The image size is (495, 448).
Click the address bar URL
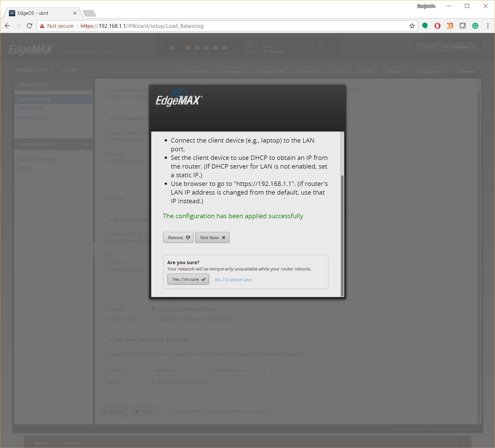click(142, 26)
